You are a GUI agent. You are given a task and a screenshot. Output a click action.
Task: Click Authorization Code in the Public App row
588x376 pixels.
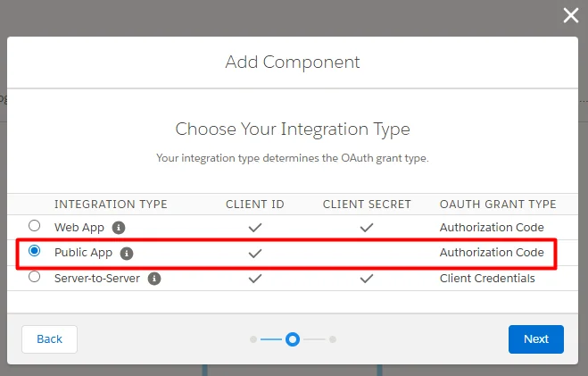(x=492, y=253)
